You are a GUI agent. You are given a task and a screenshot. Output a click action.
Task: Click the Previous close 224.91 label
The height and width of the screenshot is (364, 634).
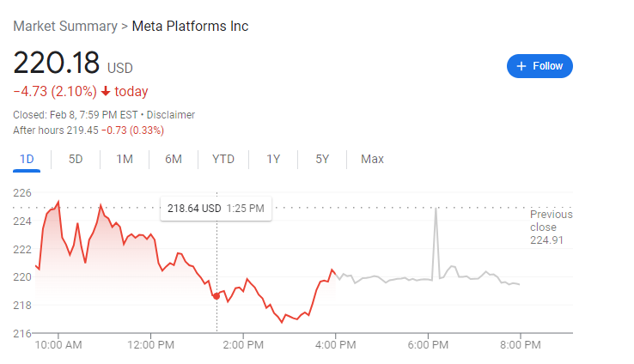coord(550,227)
